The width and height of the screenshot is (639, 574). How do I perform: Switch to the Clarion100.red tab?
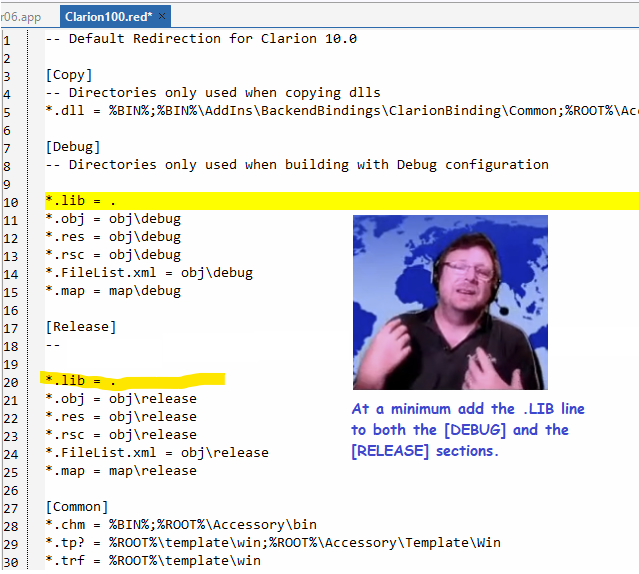[x=108, y=16]
